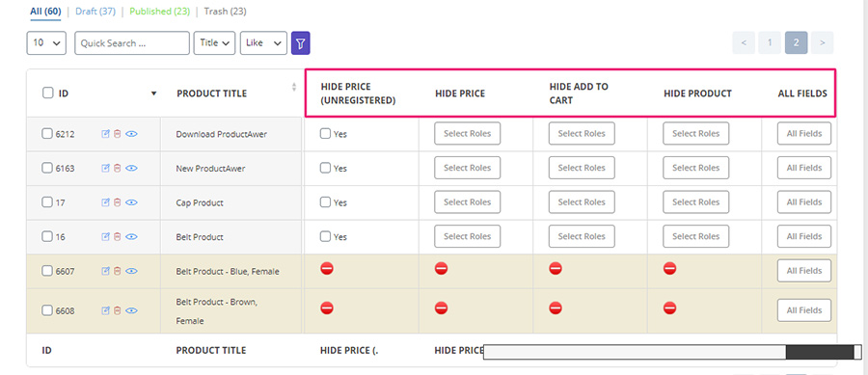This screenshot has height=375, width=868.
Task: Select Roles for Hide Product, Cap Product
Action: click(x=695, y=201)
